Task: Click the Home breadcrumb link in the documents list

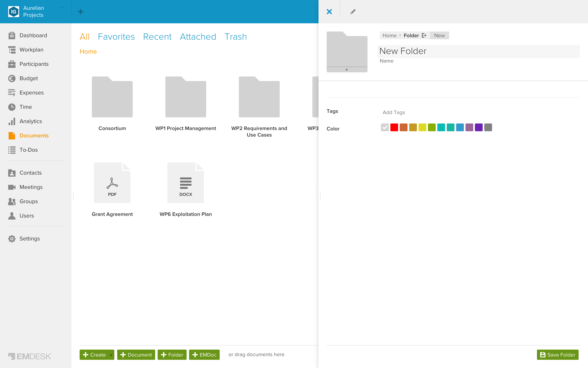Action: [x=88, y=52]
